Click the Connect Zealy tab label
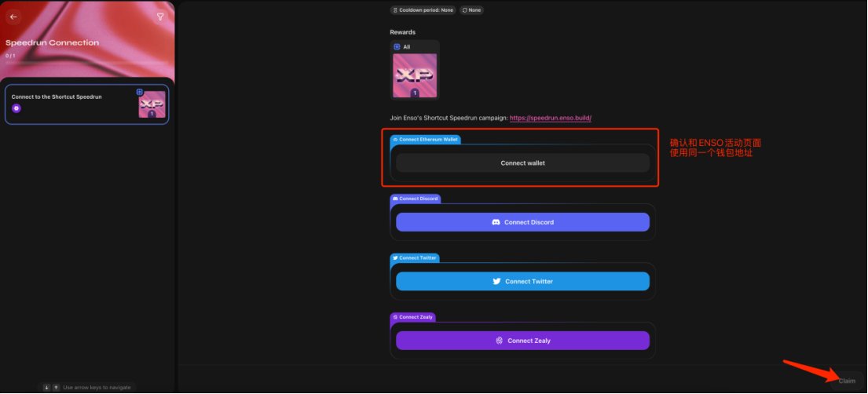The height and width of the screenshot is (394, 868). tap(412, 317)
